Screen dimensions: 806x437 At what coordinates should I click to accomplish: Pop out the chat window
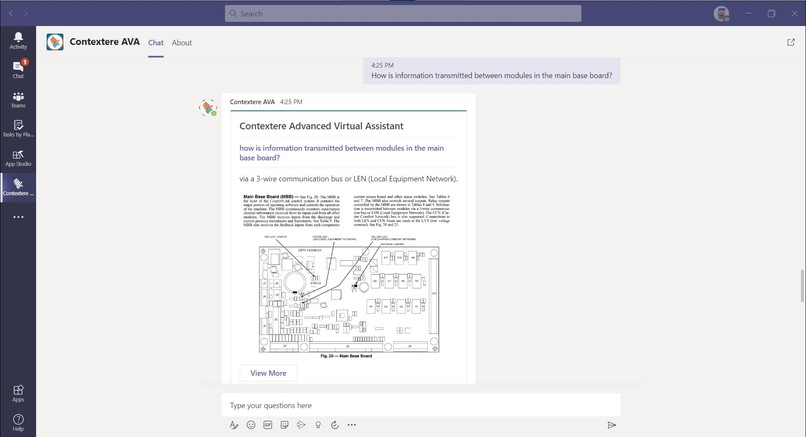pos(791,42)
